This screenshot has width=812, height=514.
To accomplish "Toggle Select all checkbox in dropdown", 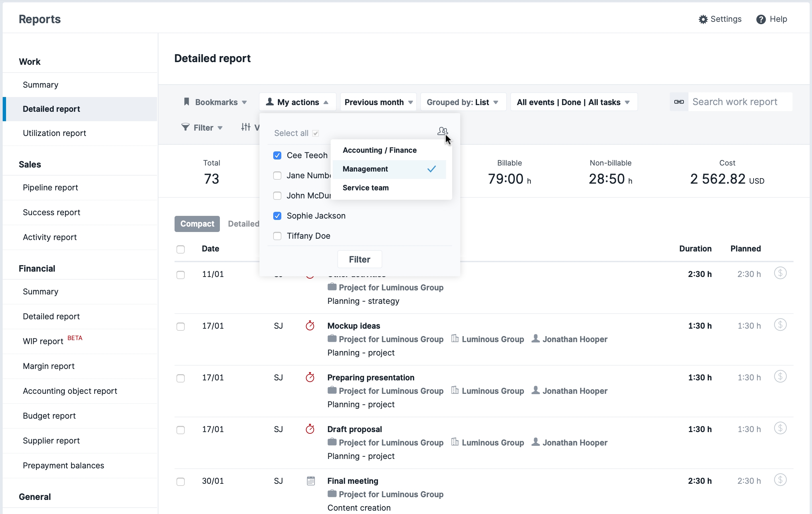I will [x=316, y=133].
